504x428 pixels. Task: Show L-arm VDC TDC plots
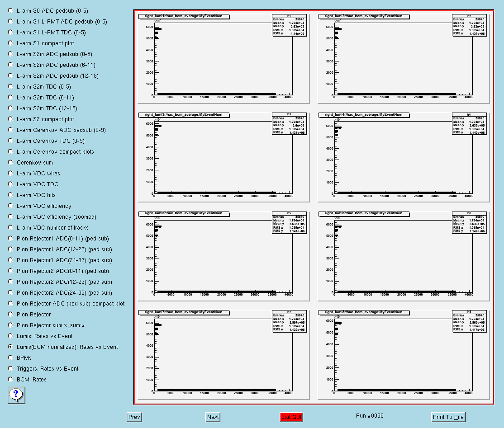click(x=10, y=184)
